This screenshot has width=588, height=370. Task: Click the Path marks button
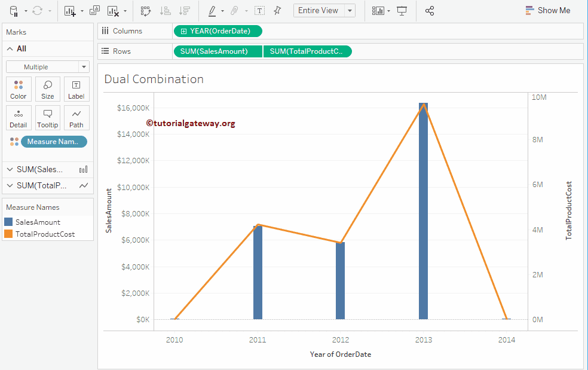click(x=76, y=118)
